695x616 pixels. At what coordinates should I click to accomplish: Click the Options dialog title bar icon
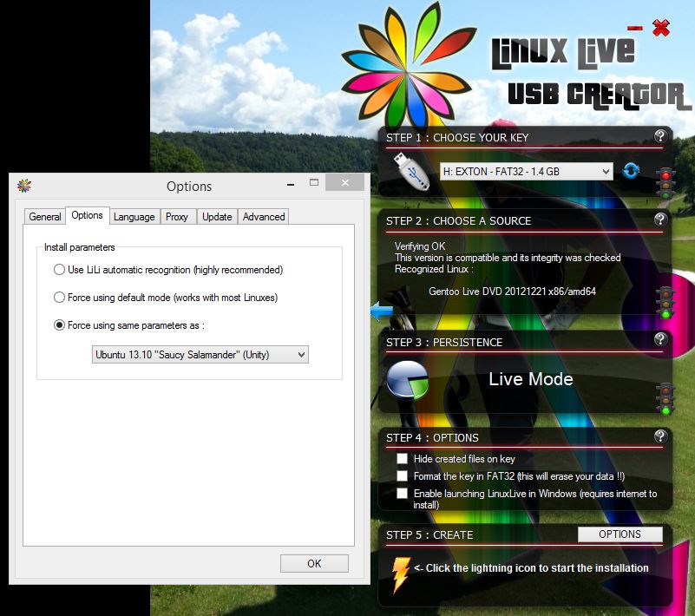[24, 186]
